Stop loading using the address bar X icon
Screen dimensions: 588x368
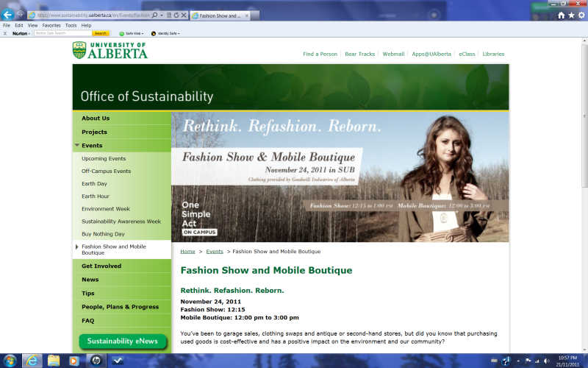pos(184,15)
